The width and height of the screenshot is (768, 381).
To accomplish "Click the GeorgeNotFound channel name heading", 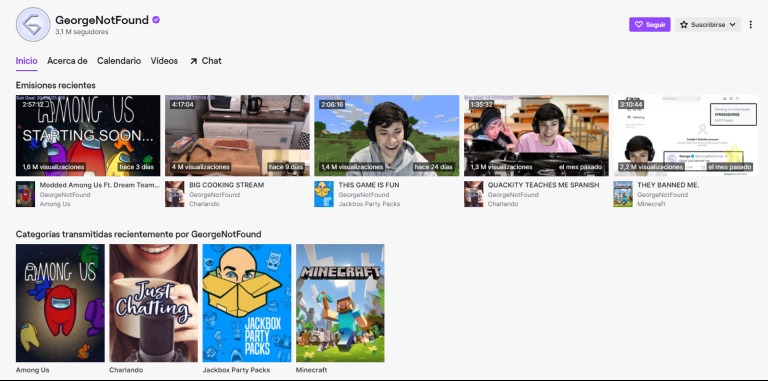I will point(102,20).
